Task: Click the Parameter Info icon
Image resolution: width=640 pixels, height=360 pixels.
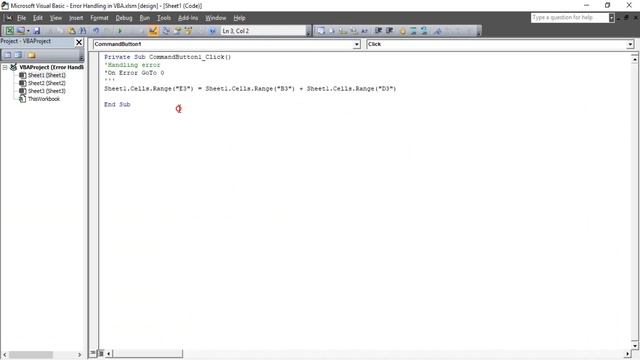Action: coord(354,31)
